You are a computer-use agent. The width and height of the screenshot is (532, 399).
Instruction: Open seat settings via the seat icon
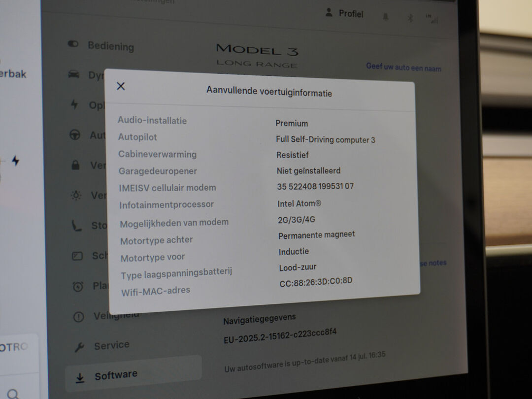77,226
